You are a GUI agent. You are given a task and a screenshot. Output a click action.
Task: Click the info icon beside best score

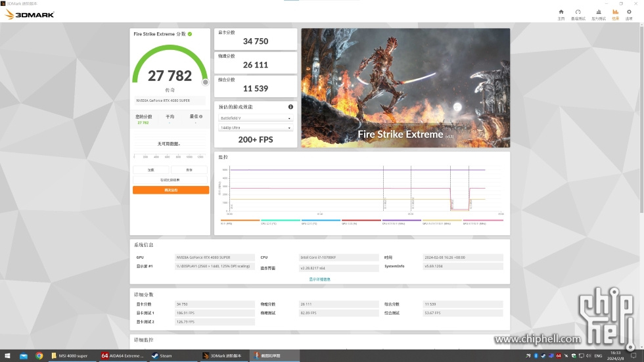(x=200, y=116)
